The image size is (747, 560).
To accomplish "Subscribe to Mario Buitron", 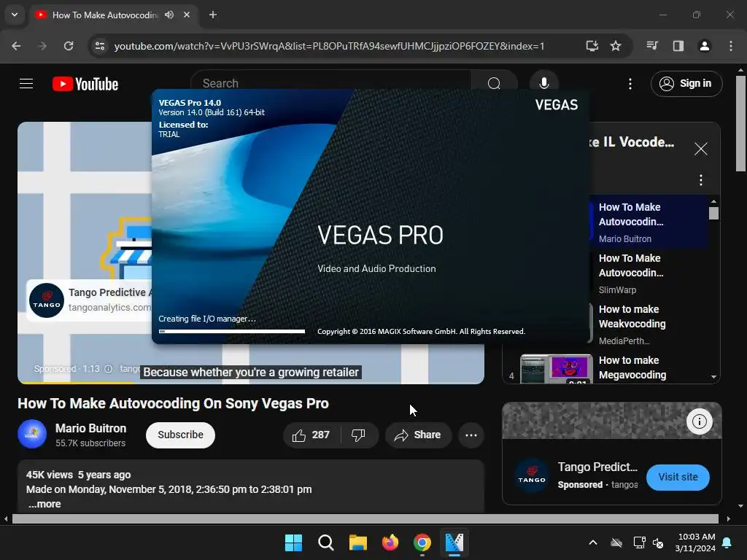I will coord(181,435).
